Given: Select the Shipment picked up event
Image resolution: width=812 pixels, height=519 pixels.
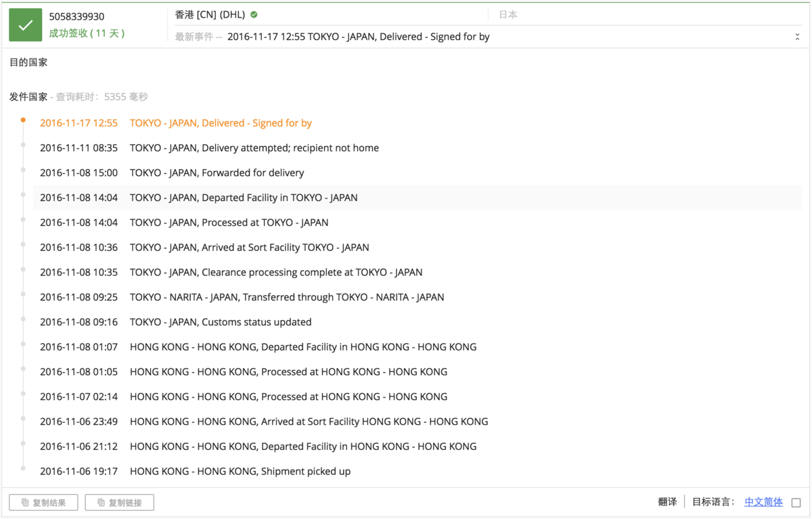Looking at the screenshot, I should point(418,471).
